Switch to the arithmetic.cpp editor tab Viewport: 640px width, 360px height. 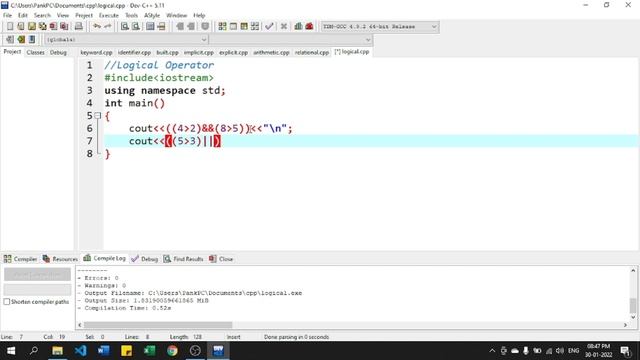point(271,52)
